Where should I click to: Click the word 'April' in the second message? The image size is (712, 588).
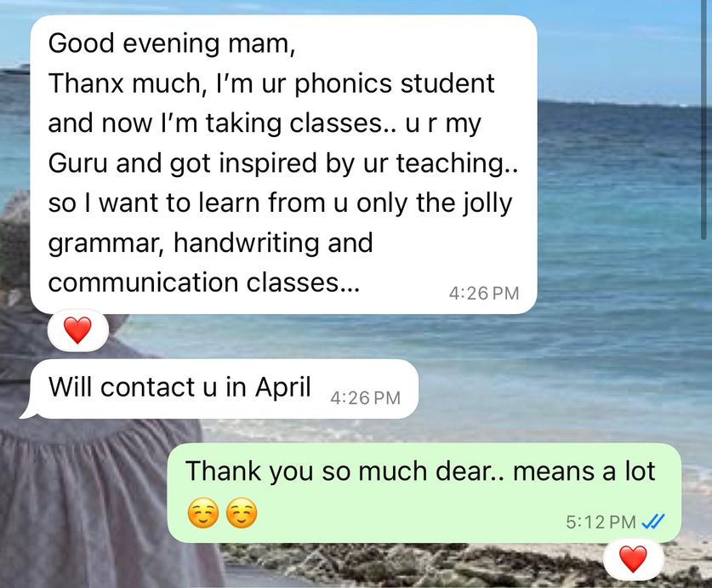tap(283, 388)
